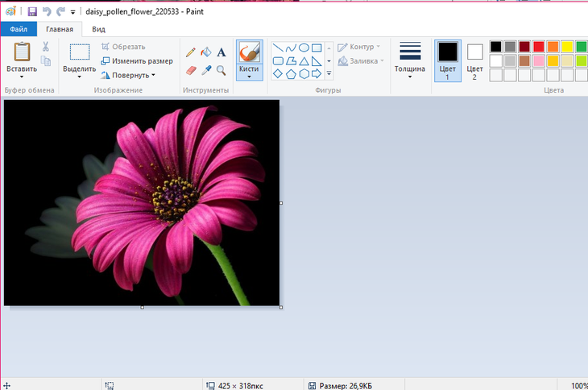
Task: Choose the oval shape in Shapes gallery
Action: 304,48
